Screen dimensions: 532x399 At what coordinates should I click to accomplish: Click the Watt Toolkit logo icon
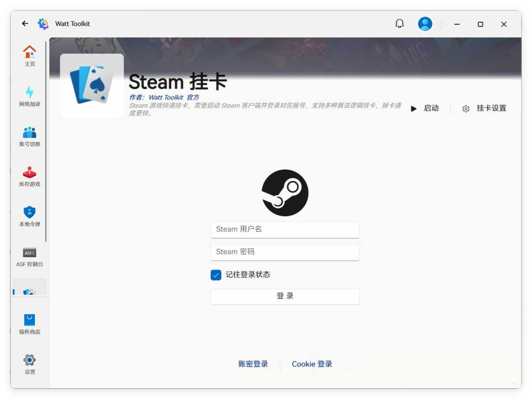coord(43,24)
